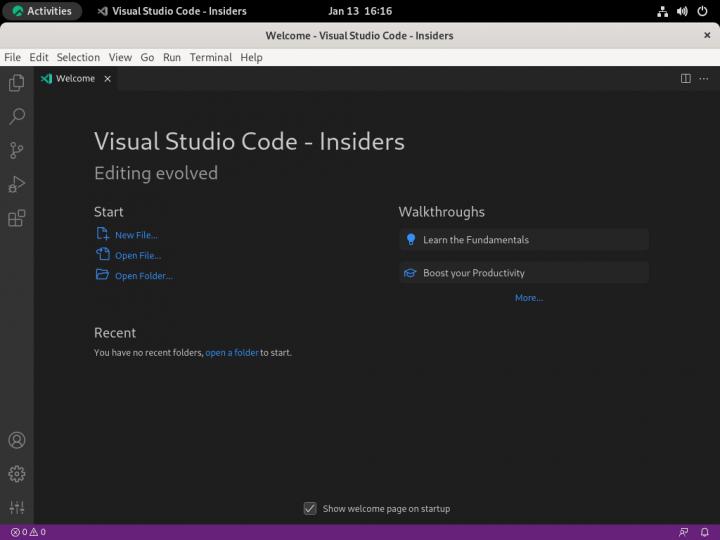Select the Welcome editor tab
720x540 pixels.
coord(76,79)
